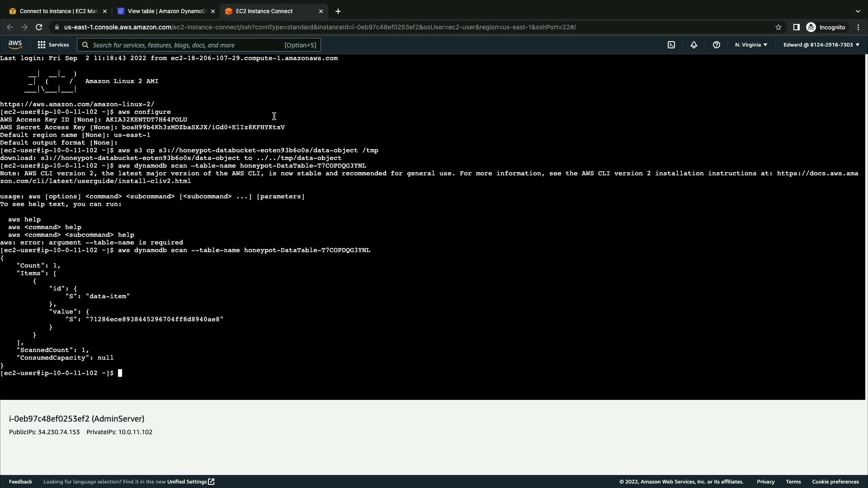The image size is (868, 488).
Task: Switch to Connect to instance EC2 tab
Action: [x=58, y=11]
